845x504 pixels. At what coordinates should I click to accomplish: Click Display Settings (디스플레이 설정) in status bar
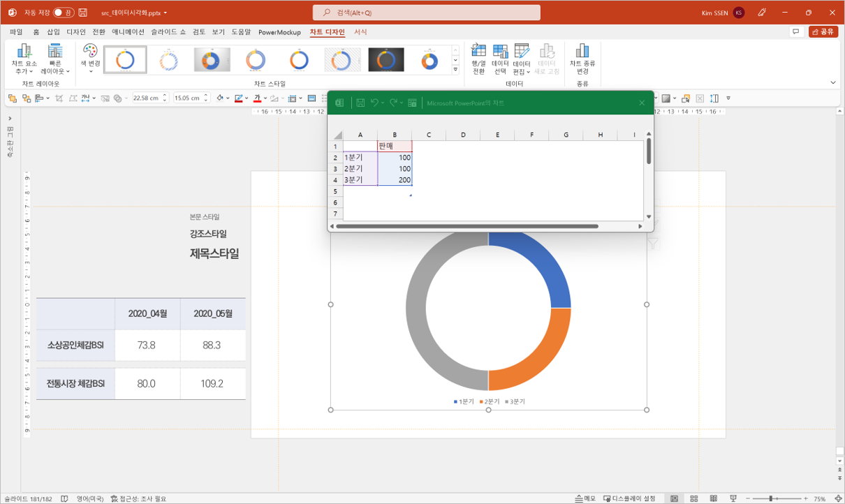[x=629, y=498]
